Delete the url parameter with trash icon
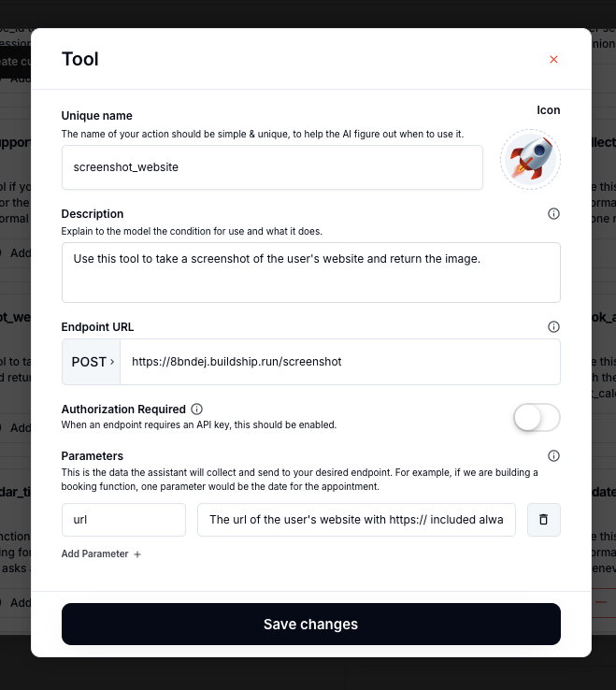 click(543, 520)
